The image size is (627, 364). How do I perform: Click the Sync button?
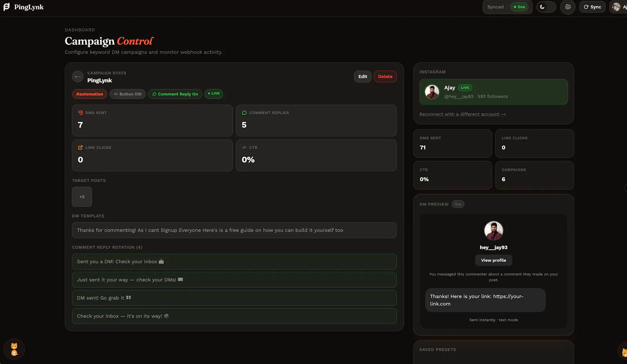[x=593, y=7]
